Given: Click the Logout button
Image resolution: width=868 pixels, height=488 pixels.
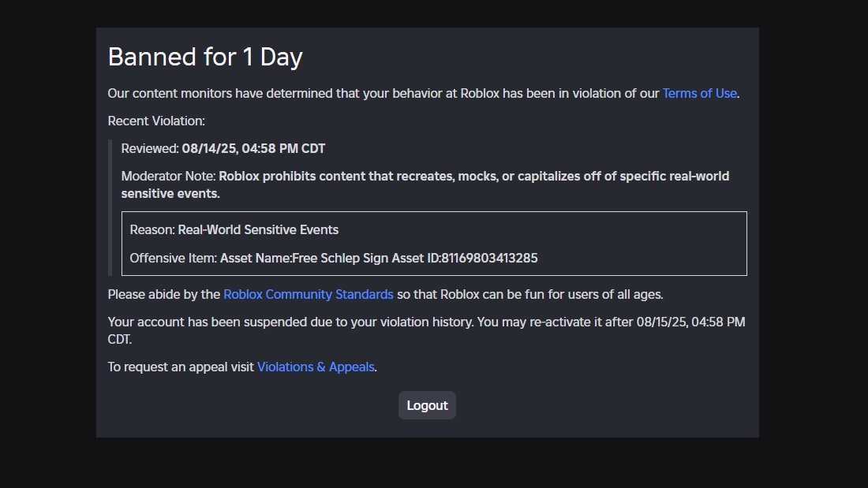Looking at the screenshot, I should pos(427,405).
